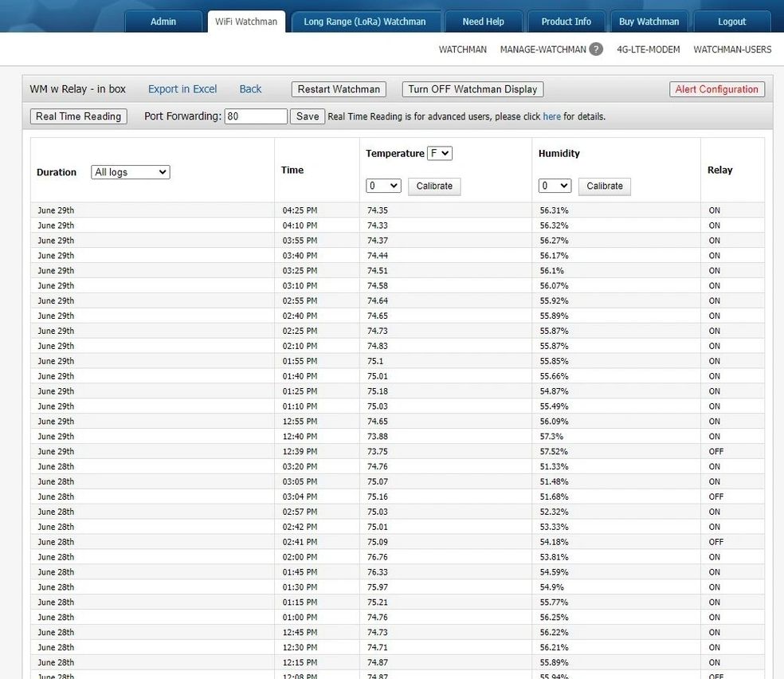Click the 04:10 PM time cell
Screen dimensions: 784x679
(x=300, y=226)
